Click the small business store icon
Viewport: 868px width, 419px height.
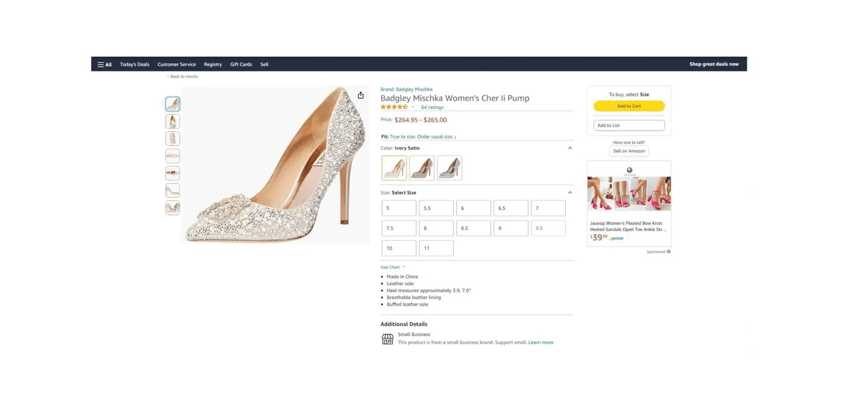coord(387,339)
